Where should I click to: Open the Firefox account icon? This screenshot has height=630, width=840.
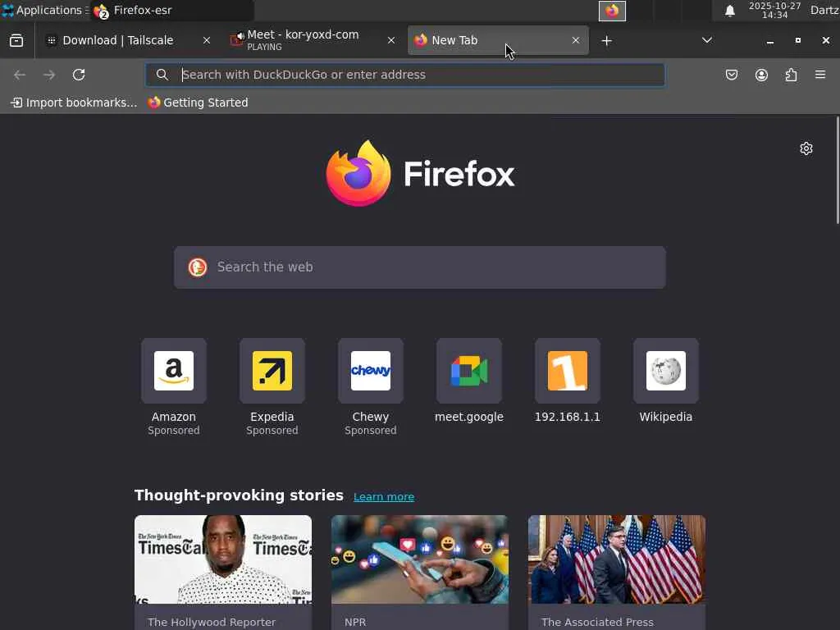[x=761, y=75]
